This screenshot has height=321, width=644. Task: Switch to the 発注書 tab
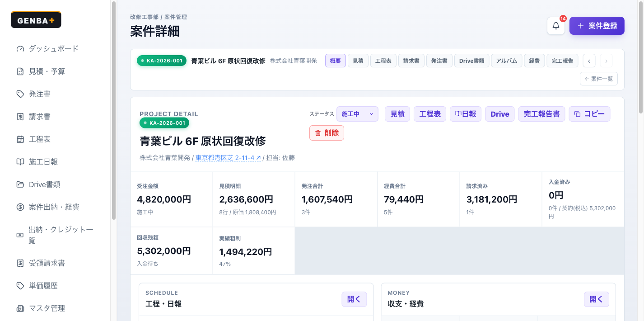coord(439,61)
